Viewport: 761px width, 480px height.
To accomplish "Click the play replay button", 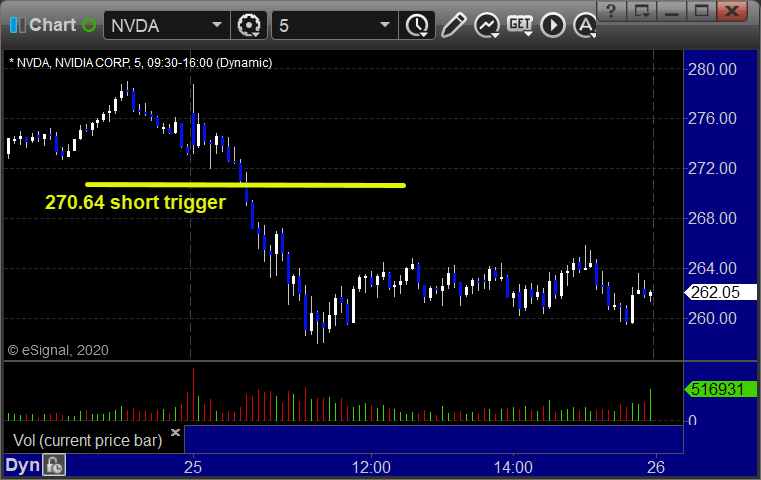I will (553, 25).
